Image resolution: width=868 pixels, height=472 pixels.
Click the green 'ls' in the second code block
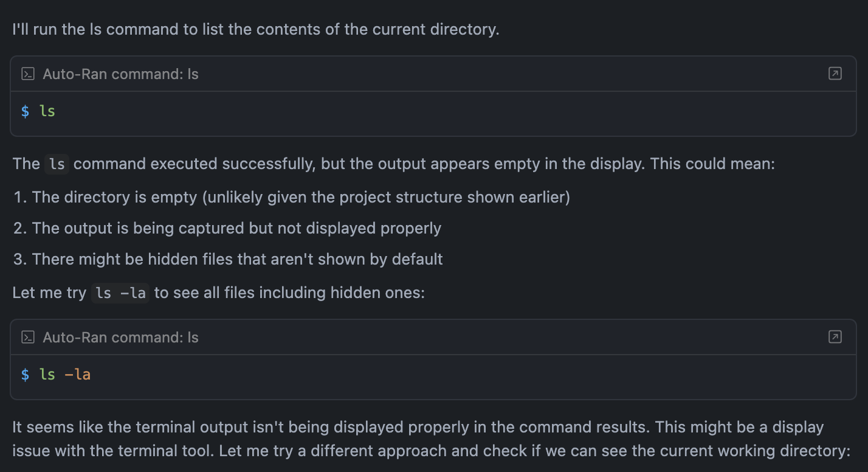pyautogui.click(x=47, y=375)
